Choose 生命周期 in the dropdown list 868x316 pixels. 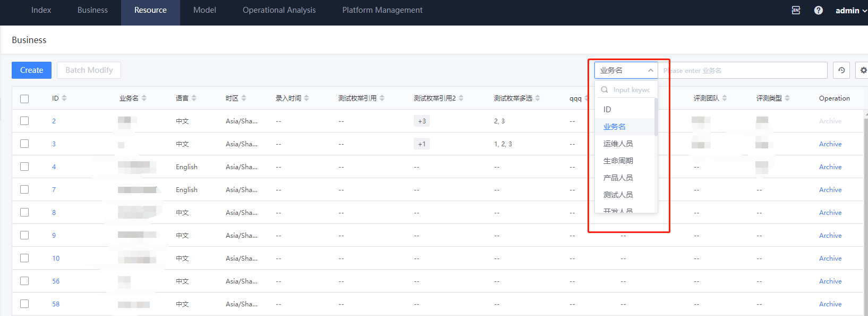click(x=625, y=161)
